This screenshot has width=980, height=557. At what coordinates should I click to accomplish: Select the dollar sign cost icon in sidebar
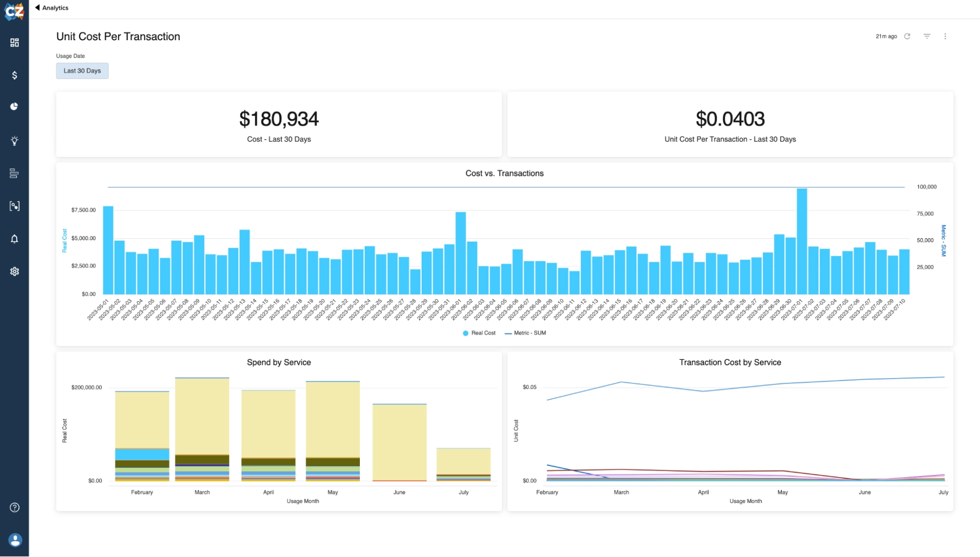pos(14,76)
